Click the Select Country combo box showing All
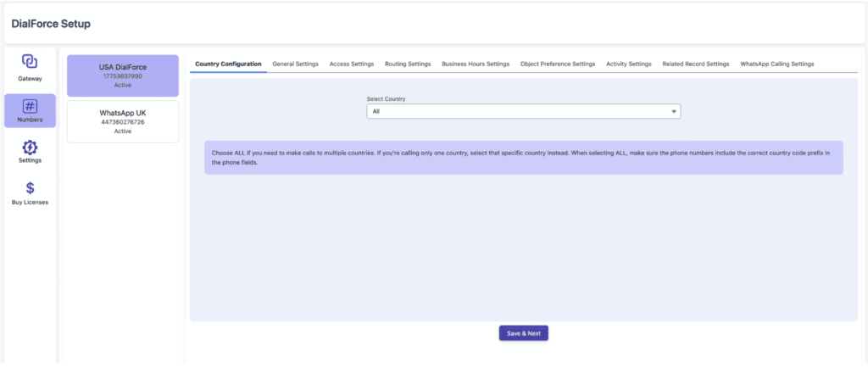 pos(523,111)
